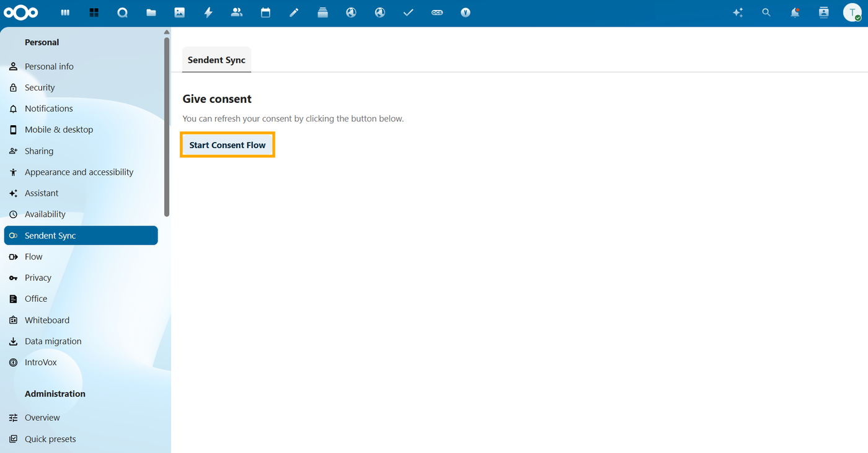Open the Data migration section
Image resolution: width=868 pixels, height=453 pixels.
coord(53,341)
